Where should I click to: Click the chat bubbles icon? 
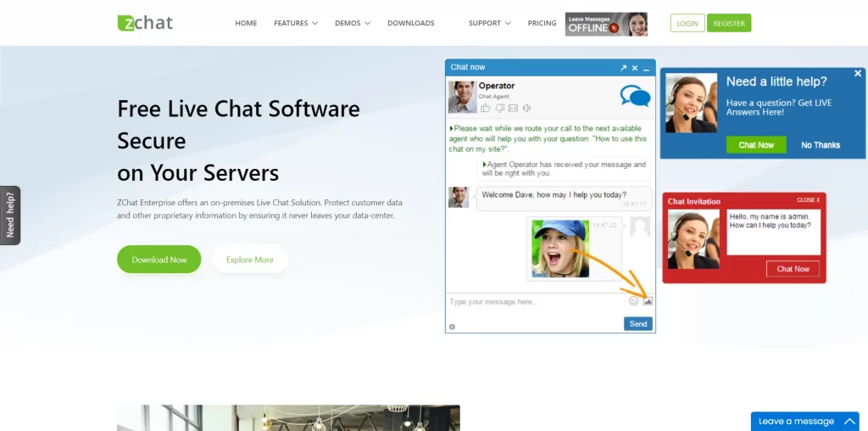point(635,96)
